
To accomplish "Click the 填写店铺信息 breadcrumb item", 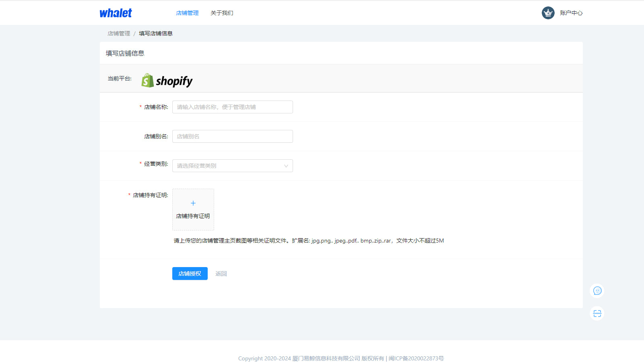I will pyautogui.click(x=156, y=33).
